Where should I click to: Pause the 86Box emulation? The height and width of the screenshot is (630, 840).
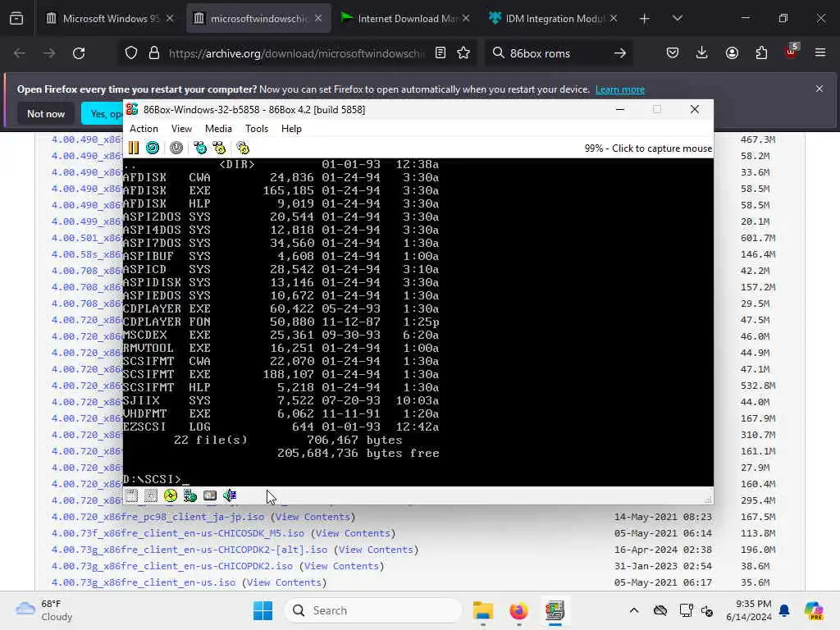pyautogui.click(x=134, y=148)
